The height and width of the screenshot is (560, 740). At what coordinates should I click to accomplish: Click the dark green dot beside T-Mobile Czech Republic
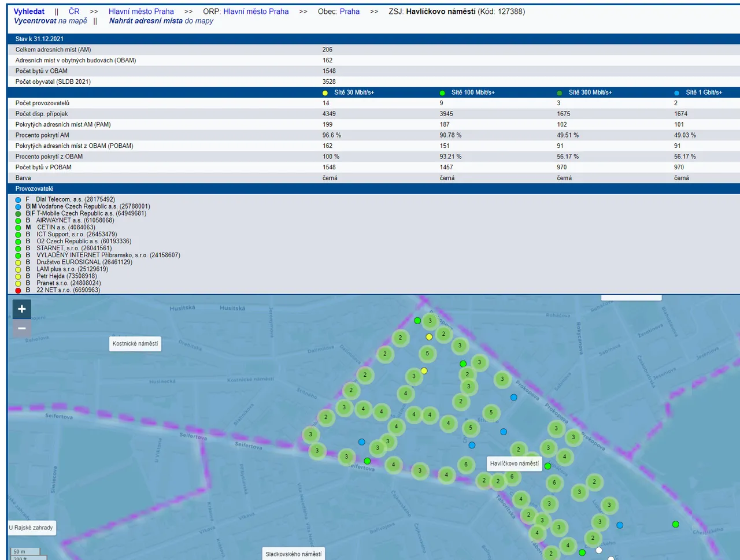[18, 214]
